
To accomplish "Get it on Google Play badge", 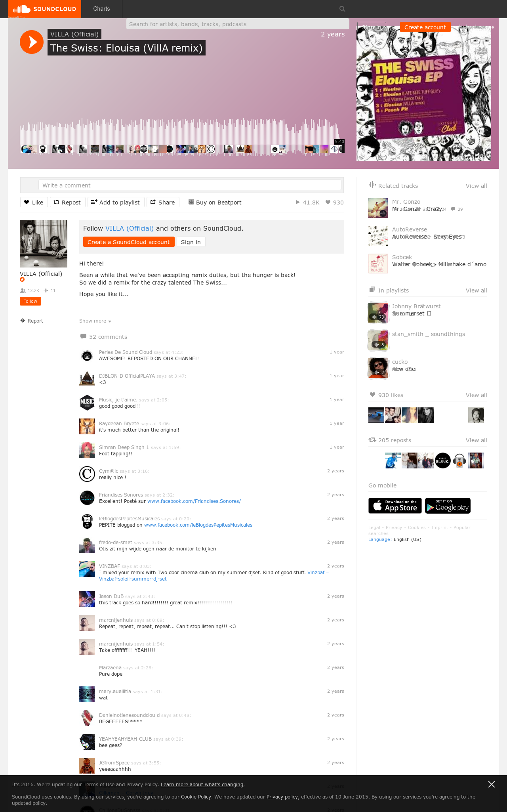I will click(448, 506).
